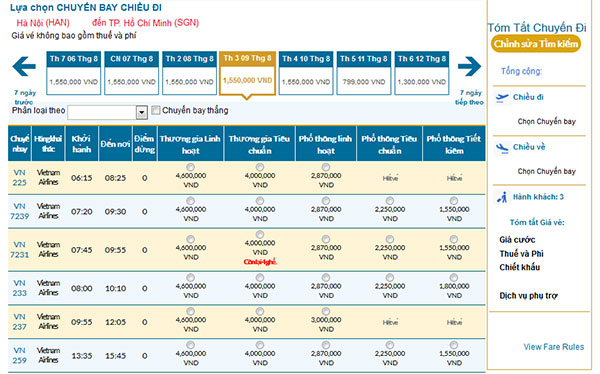This screenshot has height=374, width=600.
Task: Select Th 5 11 Thg 8 date tab
Action: (364, 73)
